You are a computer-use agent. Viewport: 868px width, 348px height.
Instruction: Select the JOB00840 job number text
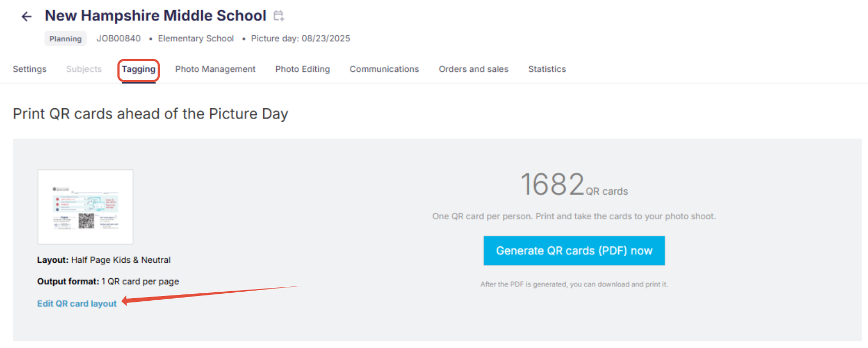click(x=118, y=39)
